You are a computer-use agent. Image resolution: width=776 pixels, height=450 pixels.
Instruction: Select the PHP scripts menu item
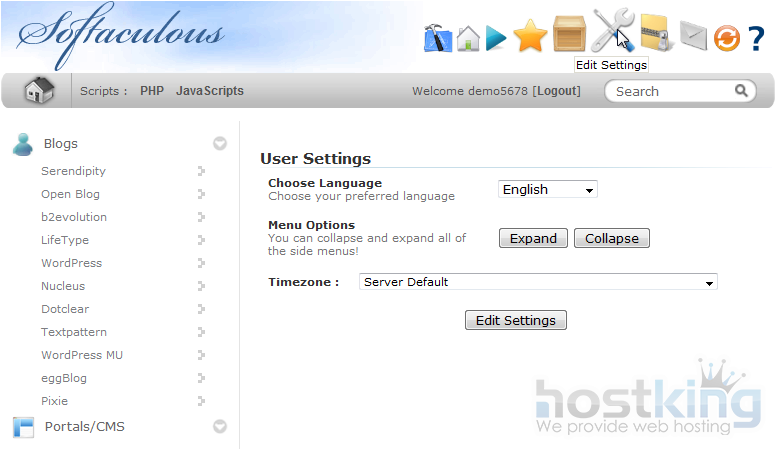point(152,91)
